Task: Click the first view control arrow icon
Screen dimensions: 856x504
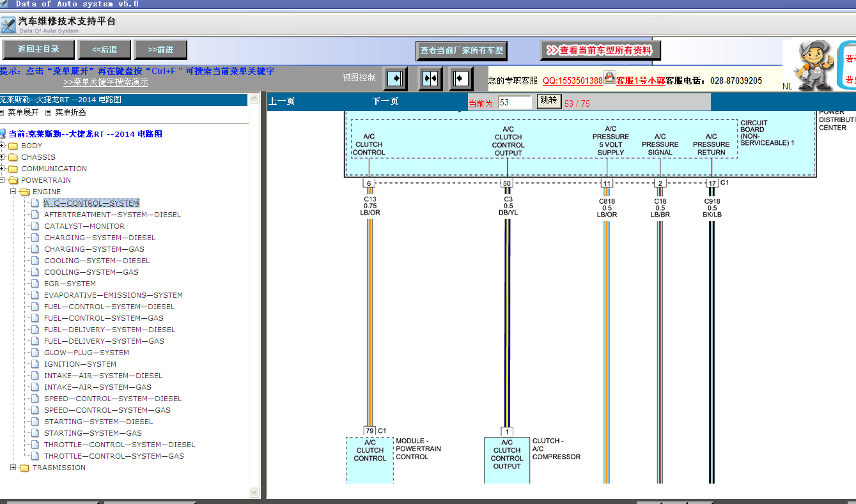Action: 395,79
